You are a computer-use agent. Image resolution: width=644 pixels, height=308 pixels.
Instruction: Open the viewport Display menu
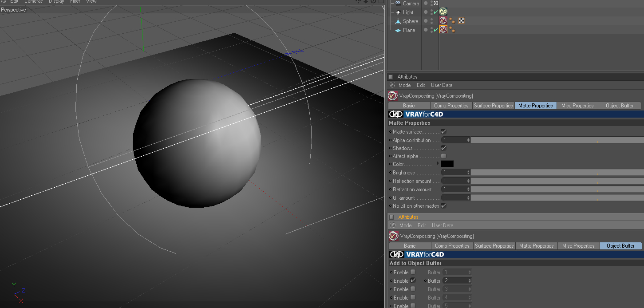[x=56, y=1]
